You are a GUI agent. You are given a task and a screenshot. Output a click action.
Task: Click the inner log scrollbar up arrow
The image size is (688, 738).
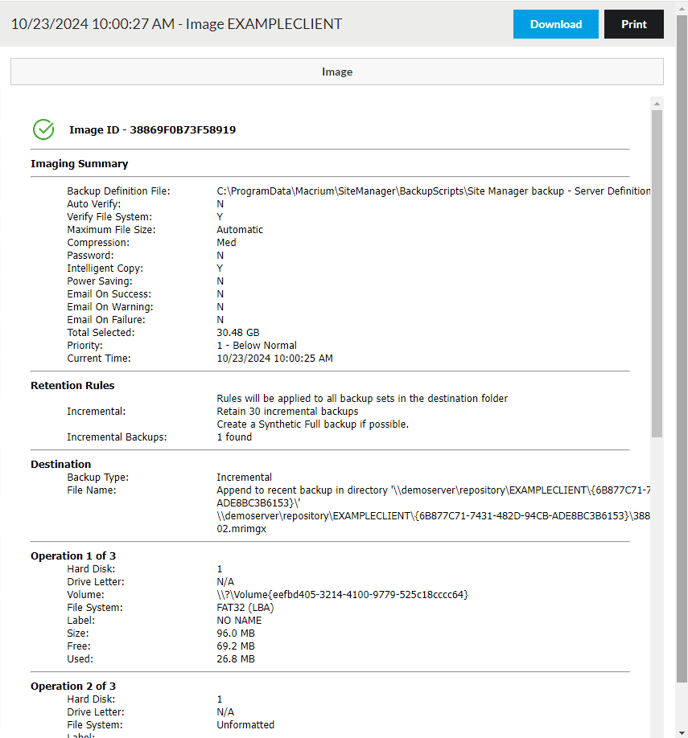pos(657,104)
